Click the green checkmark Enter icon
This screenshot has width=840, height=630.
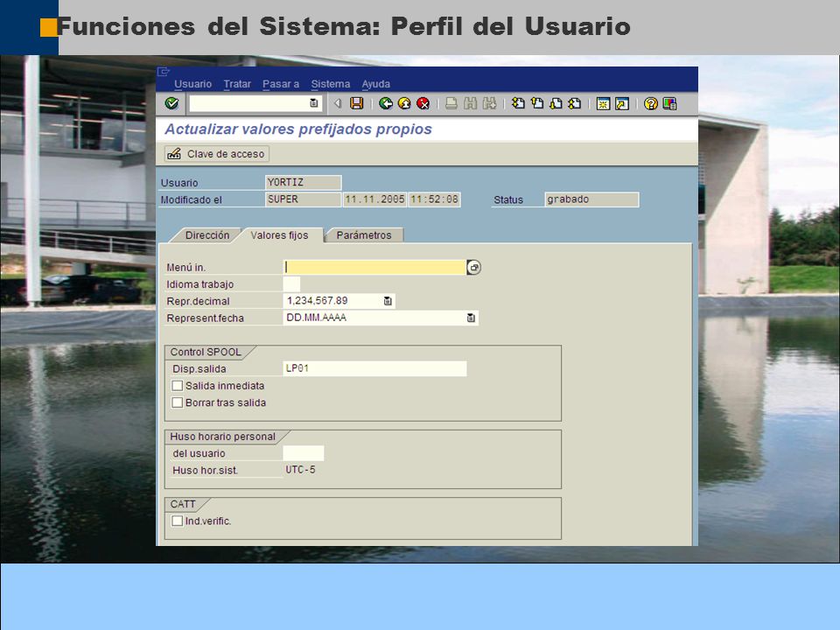click(x=171, y=103)
